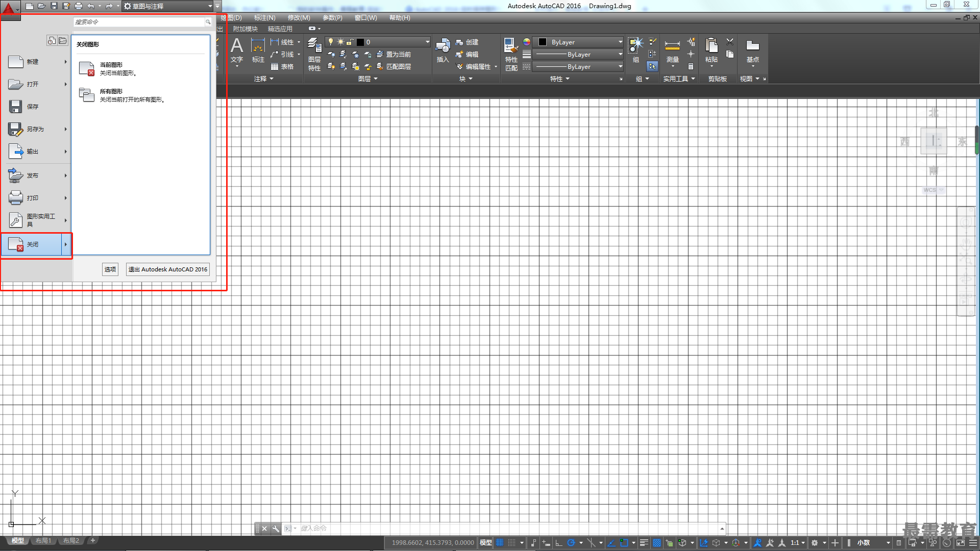
Task: Switch to the 布局1 layout tab
Action: pyautogui.click(x=43, y=541)
